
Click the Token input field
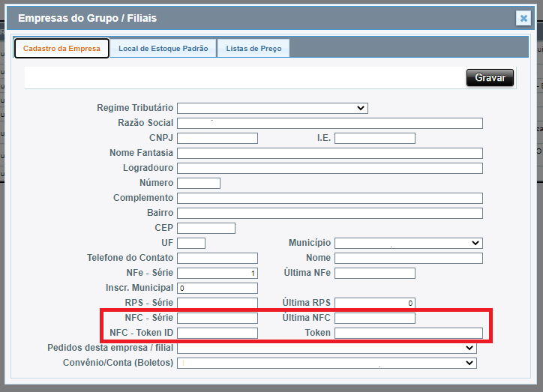coord(408,333)
